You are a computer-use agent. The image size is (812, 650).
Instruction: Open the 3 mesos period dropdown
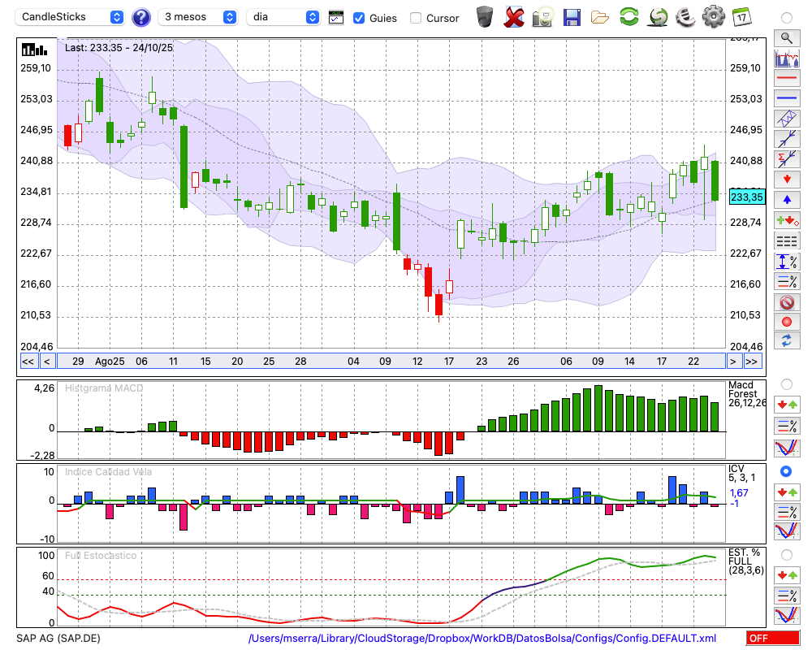coord(197,17)
